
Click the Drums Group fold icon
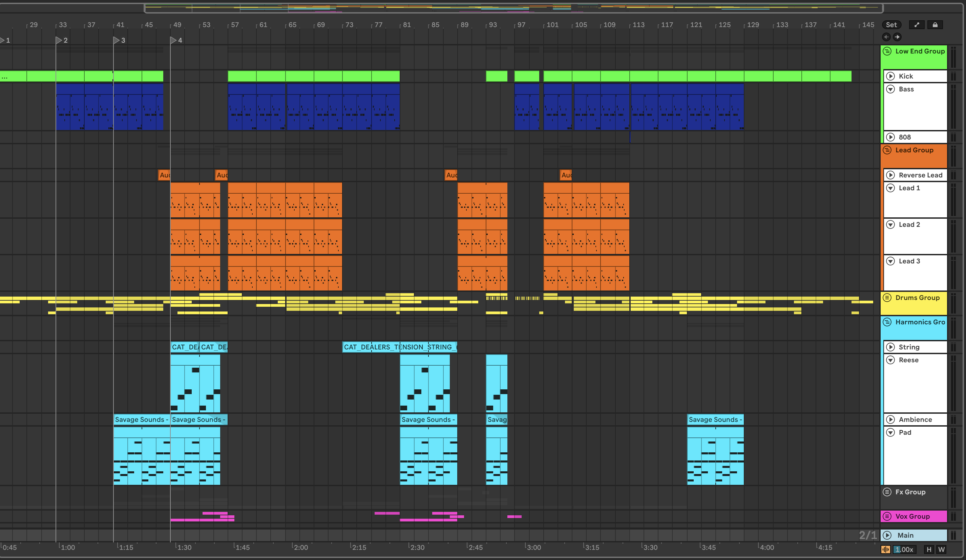click(887, 298)
